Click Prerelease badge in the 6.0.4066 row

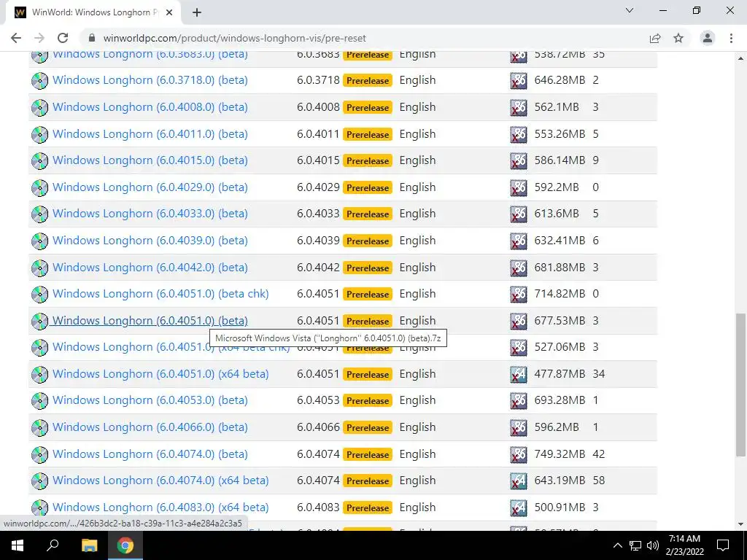[x=368, y=427]
